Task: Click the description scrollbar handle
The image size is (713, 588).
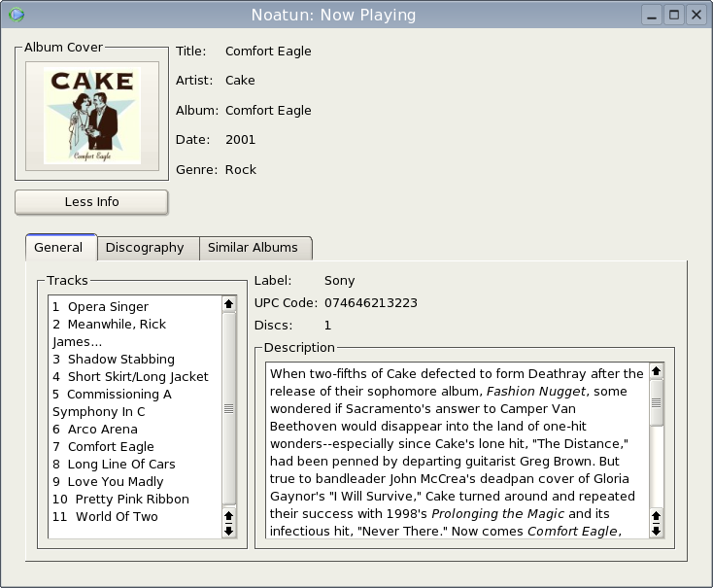Action: pos(656,402)
